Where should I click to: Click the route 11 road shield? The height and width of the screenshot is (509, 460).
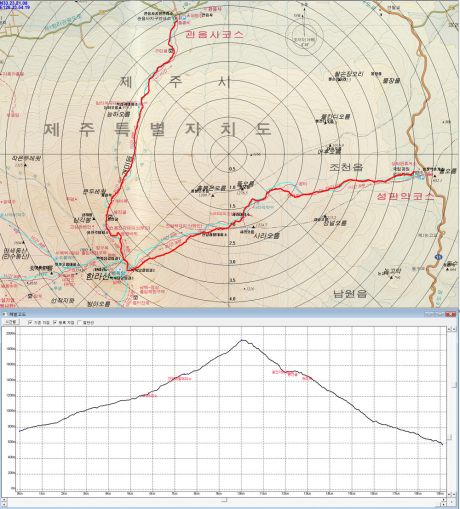pos(438,257)
